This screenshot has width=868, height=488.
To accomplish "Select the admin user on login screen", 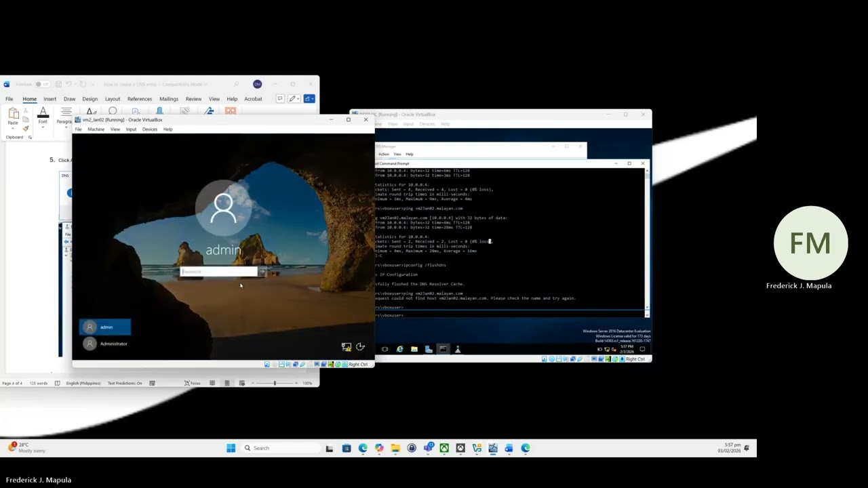I will (105, 327).
